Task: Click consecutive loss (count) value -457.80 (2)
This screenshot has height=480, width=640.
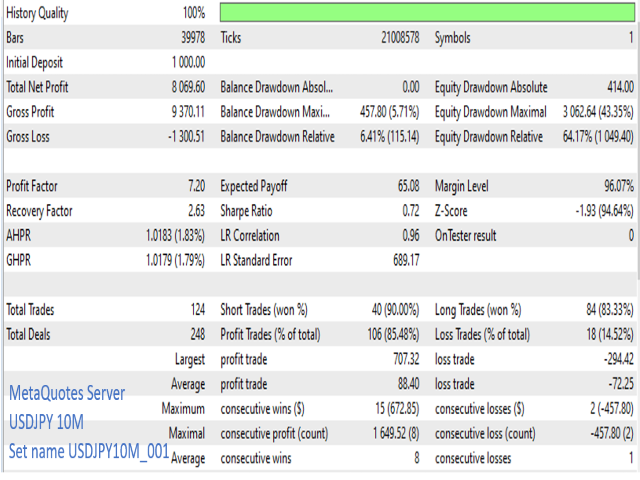Action: (x=612, y=433)
